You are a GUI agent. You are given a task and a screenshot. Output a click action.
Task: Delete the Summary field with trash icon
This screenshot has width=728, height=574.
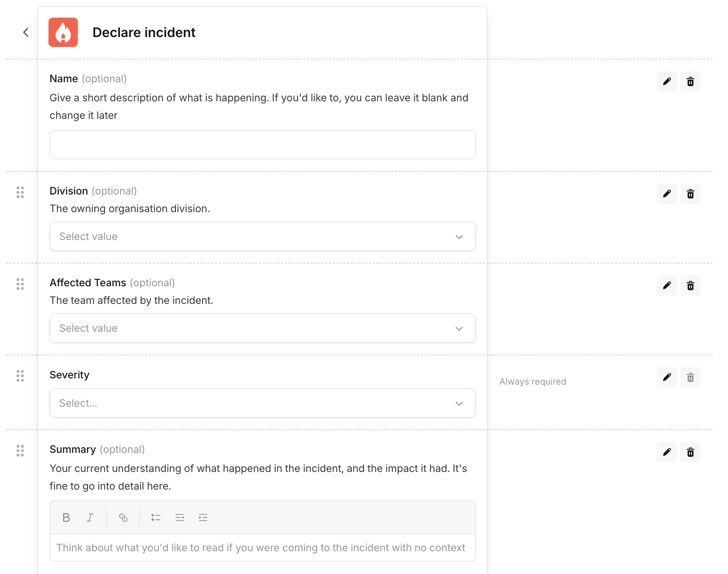pos(690,452)
